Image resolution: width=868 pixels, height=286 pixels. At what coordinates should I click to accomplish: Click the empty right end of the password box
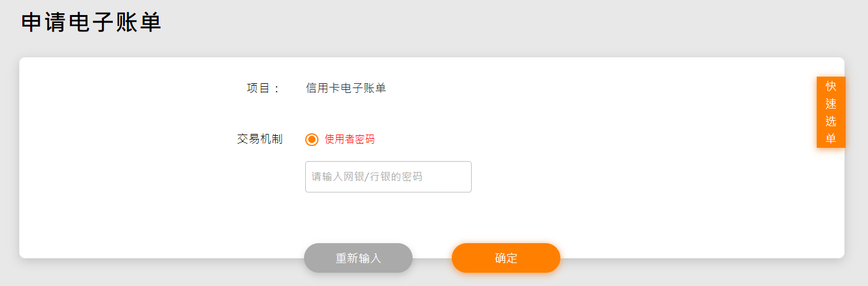452,177
